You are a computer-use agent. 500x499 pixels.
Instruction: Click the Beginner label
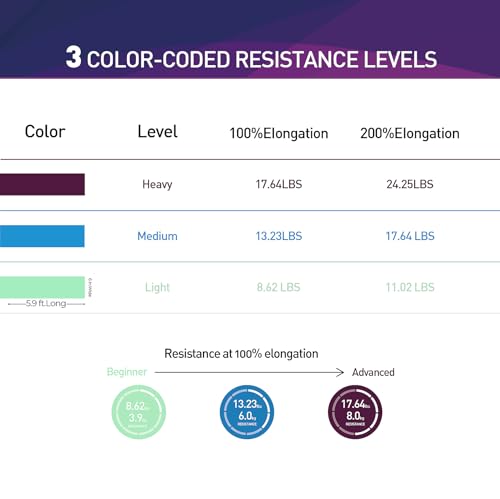tap(127, 372)
